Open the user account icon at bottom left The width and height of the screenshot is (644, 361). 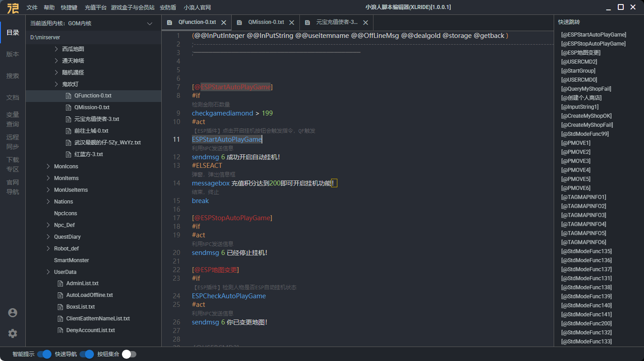click(x=12, y=312)
